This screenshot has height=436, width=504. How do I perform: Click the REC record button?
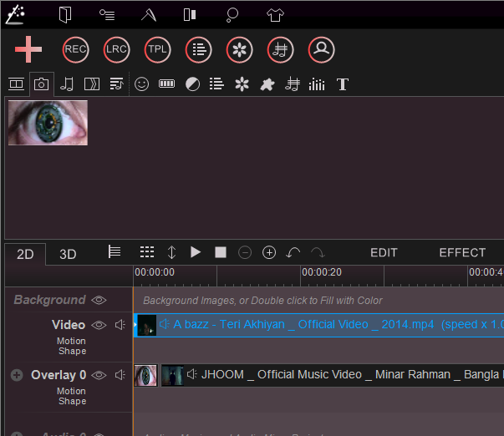point(75,50)
